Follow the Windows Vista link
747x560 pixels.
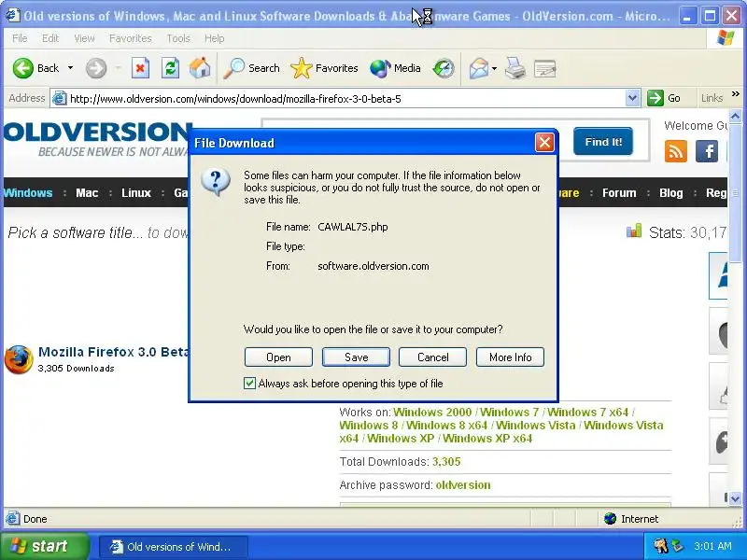tap(535, 426)
